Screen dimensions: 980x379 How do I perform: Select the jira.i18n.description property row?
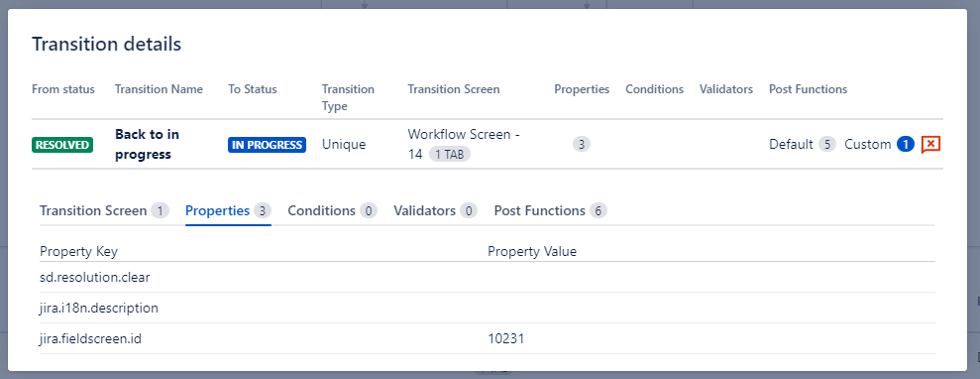pyautogui.click(x=488, y=308)
